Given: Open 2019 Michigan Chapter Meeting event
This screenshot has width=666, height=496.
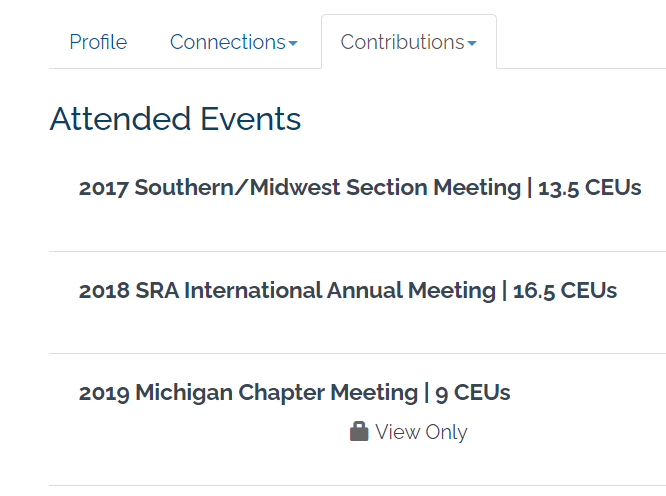Looking at the screenshot, I should pos(248,392).
